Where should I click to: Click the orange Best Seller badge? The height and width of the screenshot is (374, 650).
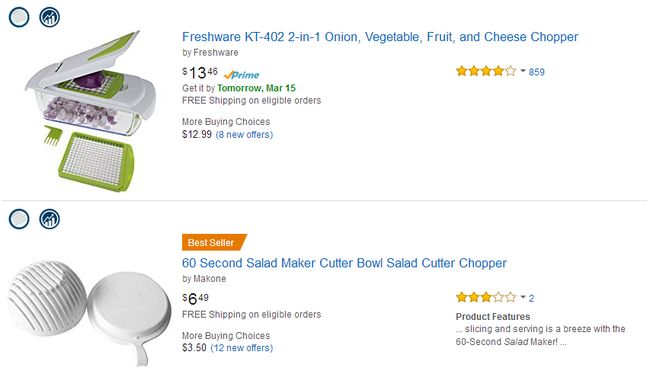(x=214, y=242)
